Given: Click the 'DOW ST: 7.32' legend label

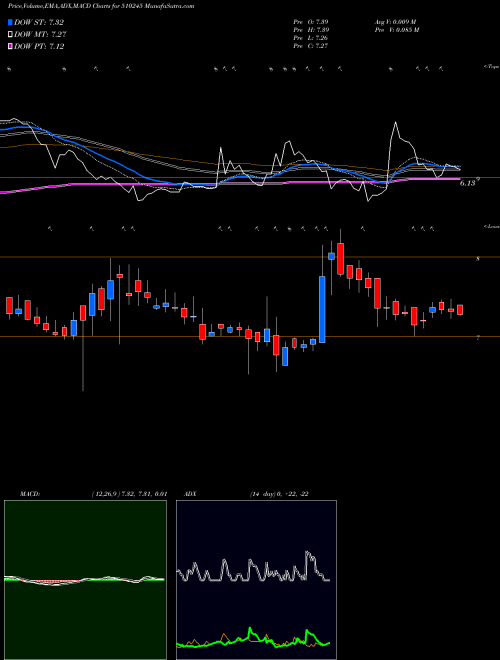Looking at the screenshot, I should [x=39, y=22].
